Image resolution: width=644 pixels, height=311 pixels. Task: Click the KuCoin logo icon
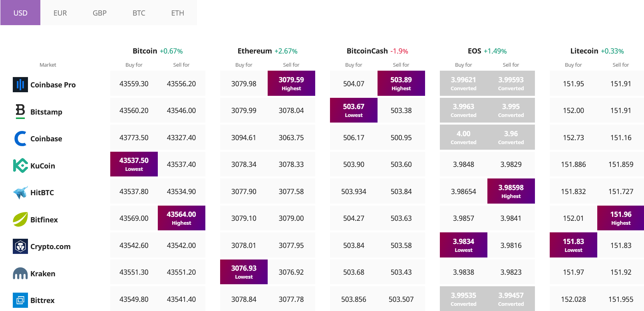[x=20, y=166]
